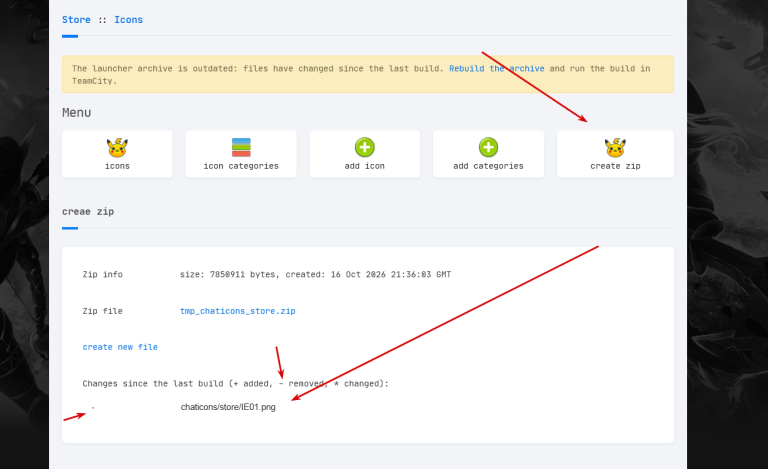Select the add icon menu label
Viewport: 768px width, 469px height.
pos(364,166)
